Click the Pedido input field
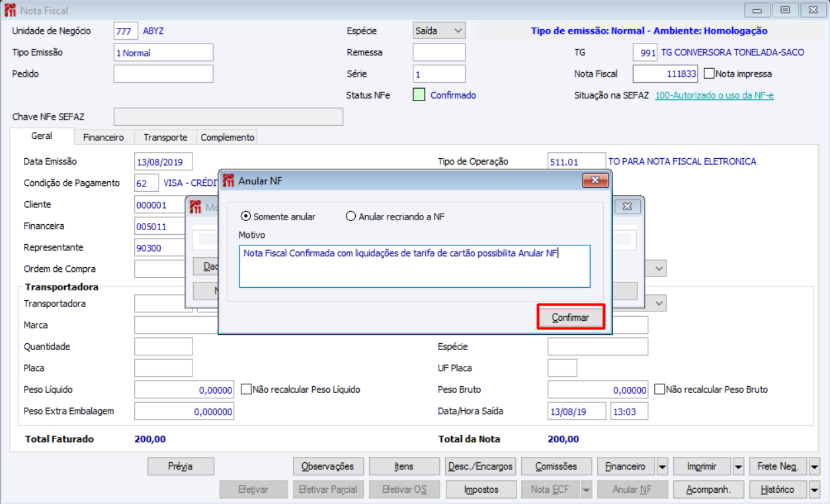This screenshot has width=830, height=504. coord(163,73)
